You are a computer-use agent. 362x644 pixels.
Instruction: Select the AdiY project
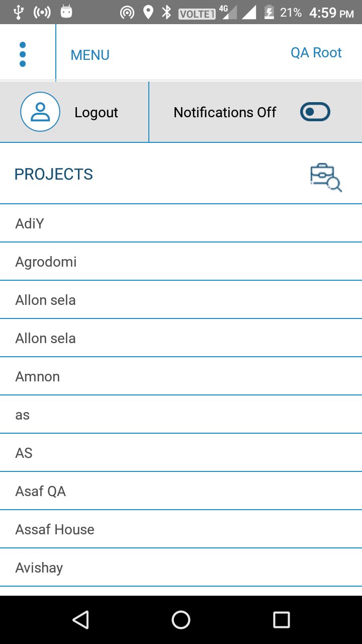click(30, 223)
